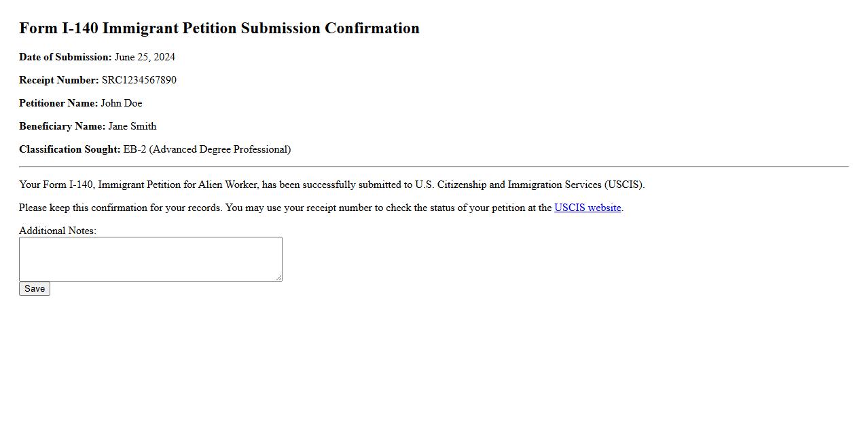The image size is (868, 441).
Task: Click the horizontal divider line
Action: click(x=433, y=166)
